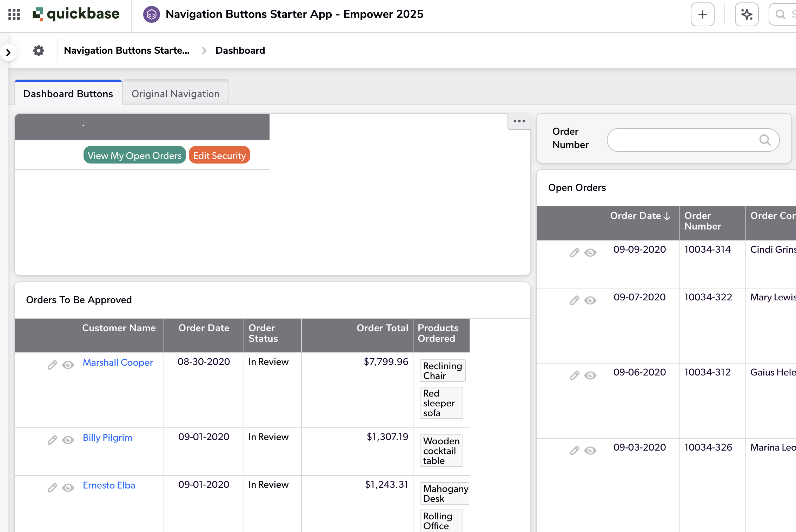Click the View My Open Orders button
This screenshot has width=796, height=532.
[134, 155]
